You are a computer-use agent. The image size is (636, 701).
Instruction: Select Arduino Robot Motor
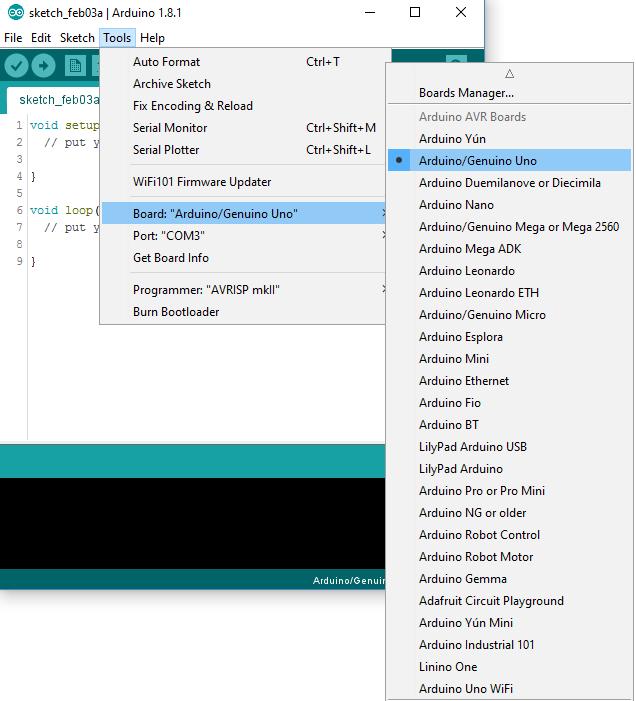509,557
